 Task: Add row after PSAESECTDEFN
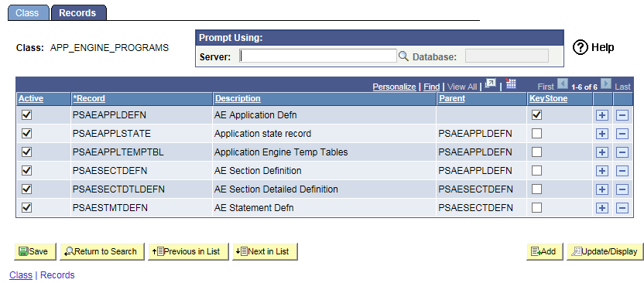point(602,171)
